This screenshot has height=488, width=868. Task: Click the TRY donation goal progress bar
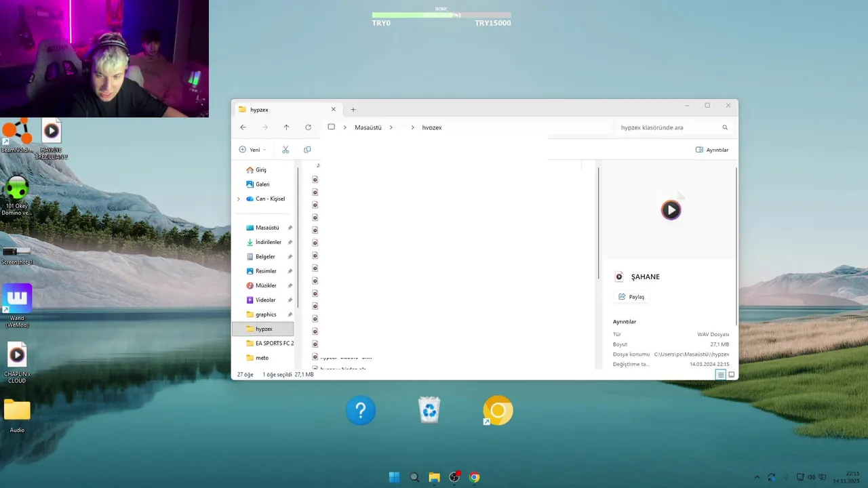tap(441, 15)
